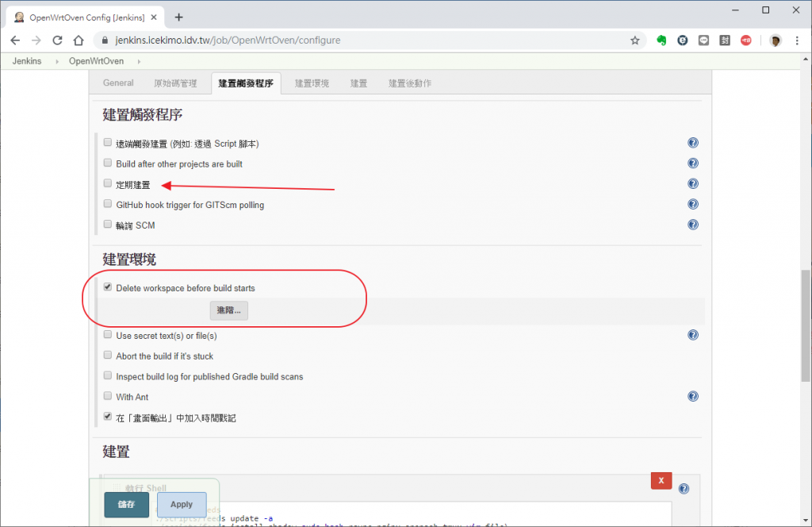Show help for With Ant option
Viewport: 812px width, 527px height.
693,396
